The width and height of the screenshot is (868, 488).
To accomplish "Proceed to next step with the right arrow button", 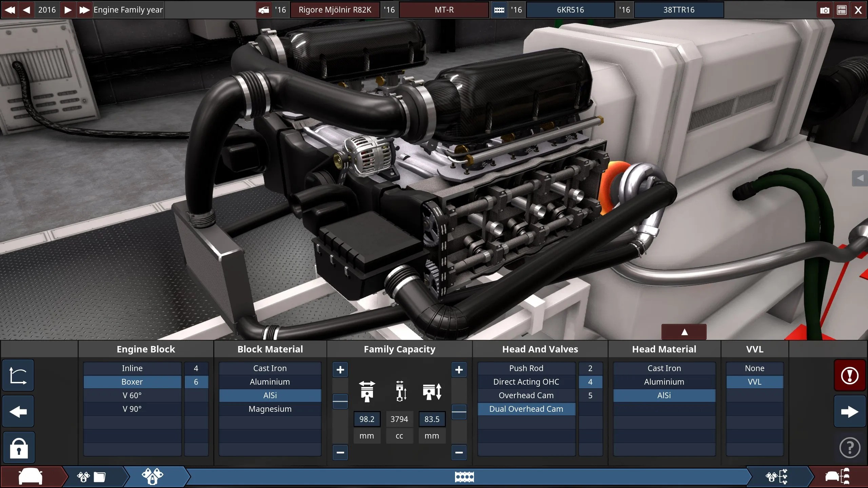I will click(850, 412).
